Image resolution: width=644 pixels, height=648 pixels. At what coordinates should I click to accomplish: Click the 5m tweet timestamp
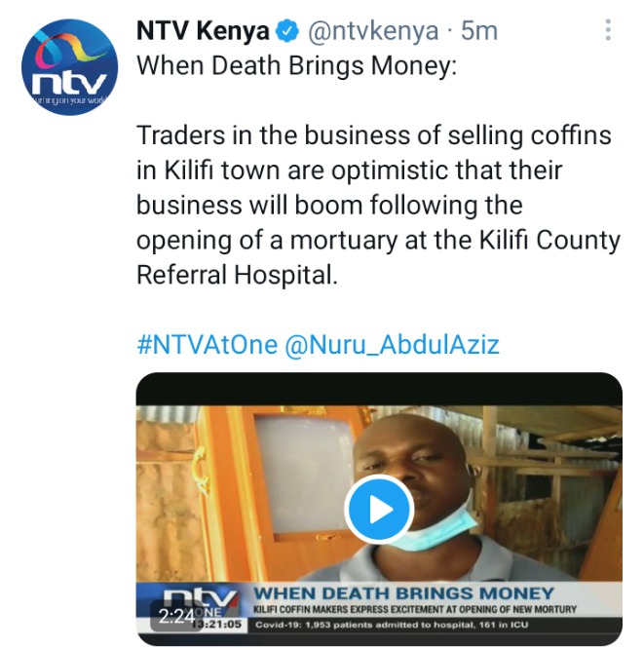coord(479,31)
